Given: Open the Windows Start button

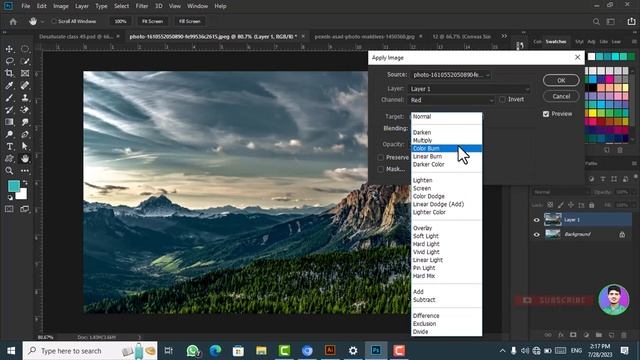Looking at the screenshot, I should [11, 351].
